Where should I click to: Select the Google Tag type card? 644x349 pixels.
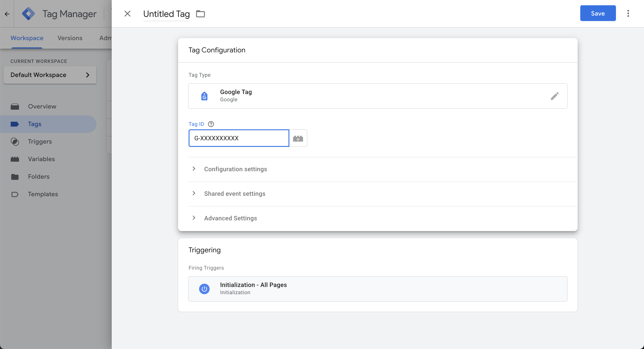coord(377,96)
